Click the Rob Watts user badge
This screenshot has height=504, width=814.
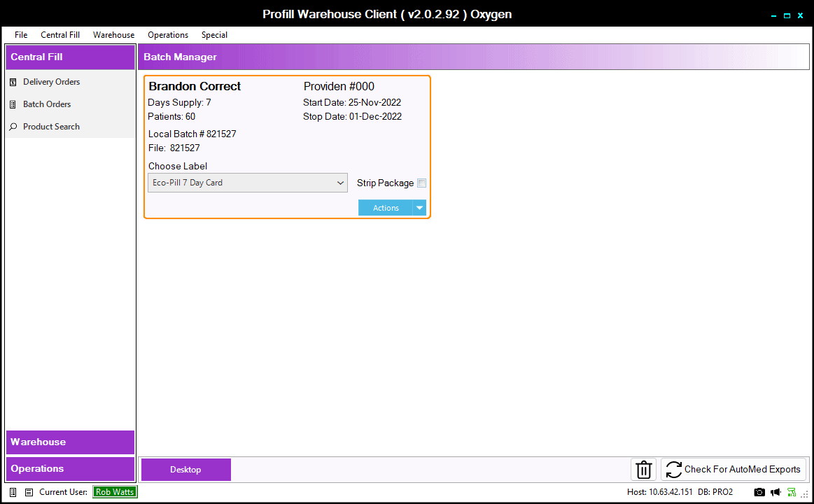[x=115, y=492]
